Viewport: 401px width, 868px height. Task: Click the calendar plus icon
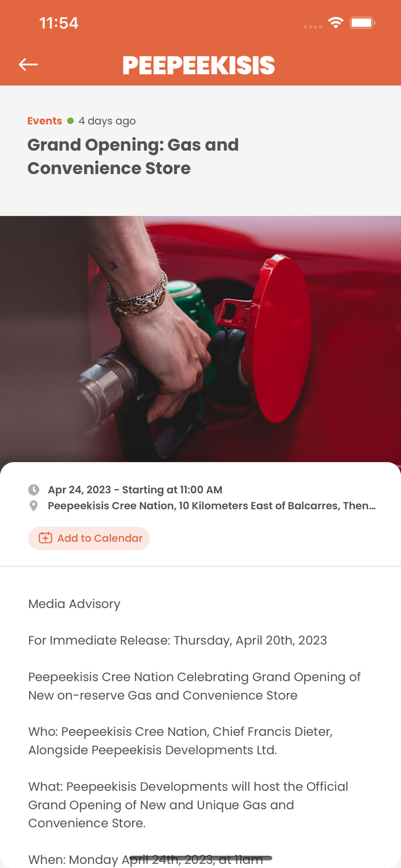pos(46,538)
